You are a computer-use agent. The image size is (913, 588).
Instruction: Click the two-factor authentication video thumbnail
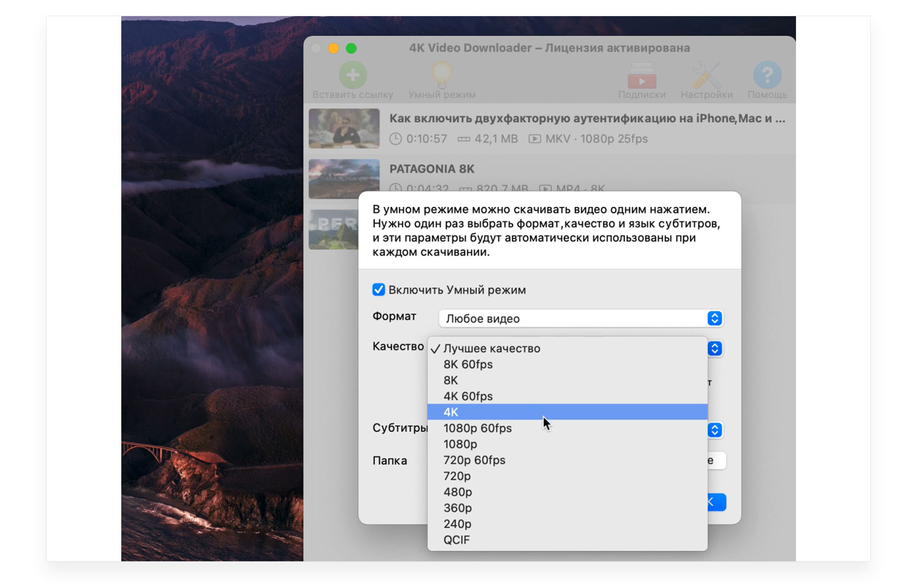[x=344, y=128]
